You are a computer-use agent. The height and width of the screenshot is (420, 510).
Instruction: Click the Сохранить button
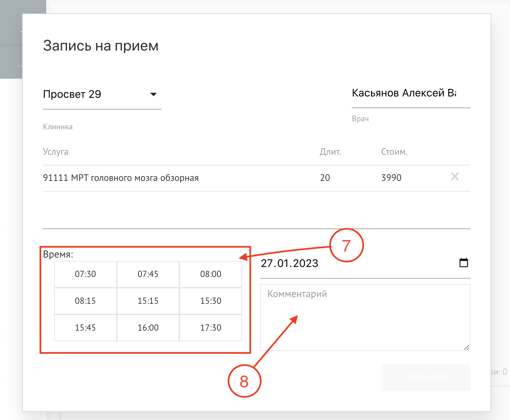pyautogui.click(x=426, y=378)
